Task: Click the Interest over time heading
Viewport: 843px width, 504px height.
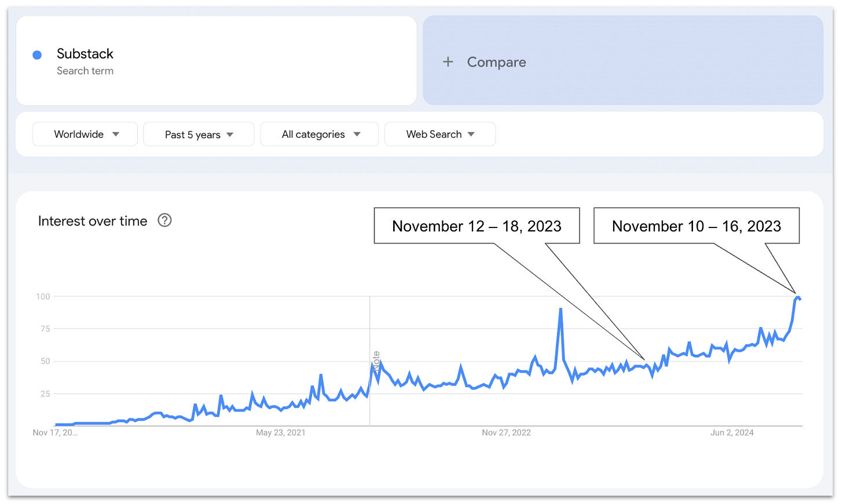Action: point(93,221)
